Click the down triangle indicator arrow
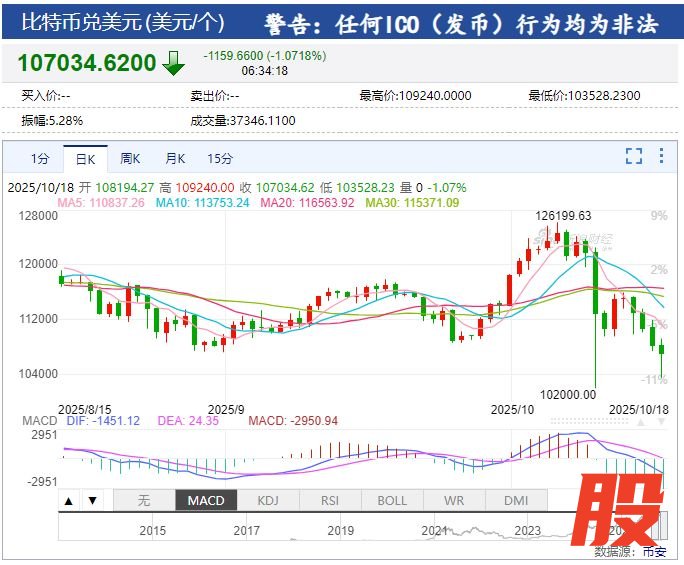The height and width of the screenshot is (565, 684). point(92,500)
